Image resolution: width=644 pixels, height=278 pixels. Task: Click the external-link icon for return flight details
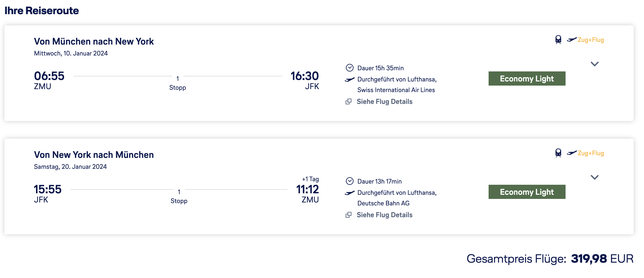[x=349, y=215]
